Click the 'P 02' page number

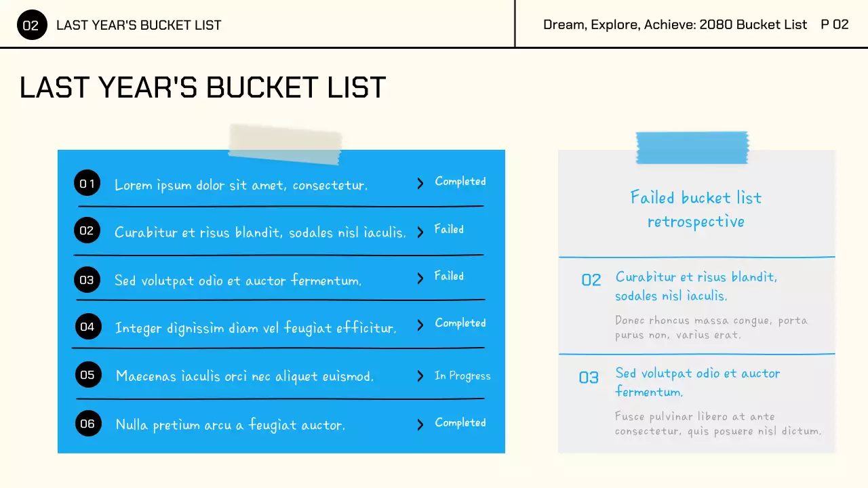(834, 24)
